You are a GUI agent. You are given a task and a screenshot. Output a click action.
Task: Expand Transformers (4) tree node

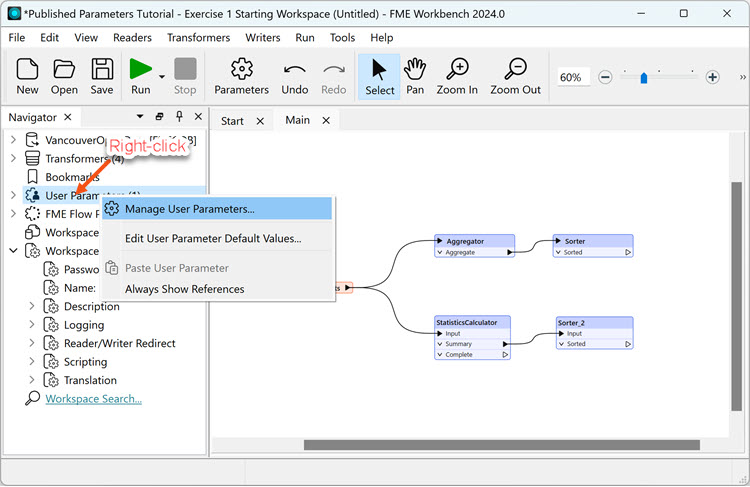(x=13, y=158)
